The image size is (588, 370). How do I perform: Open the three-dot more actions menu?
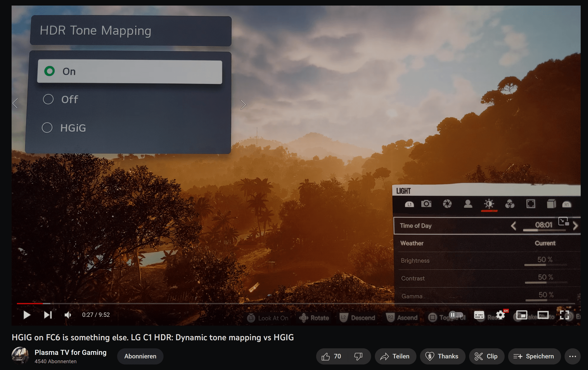point(572,356)
